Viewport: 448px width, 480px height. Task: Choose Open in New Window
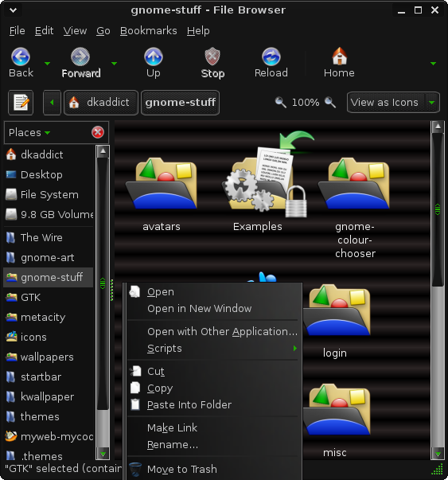point(212,309)
